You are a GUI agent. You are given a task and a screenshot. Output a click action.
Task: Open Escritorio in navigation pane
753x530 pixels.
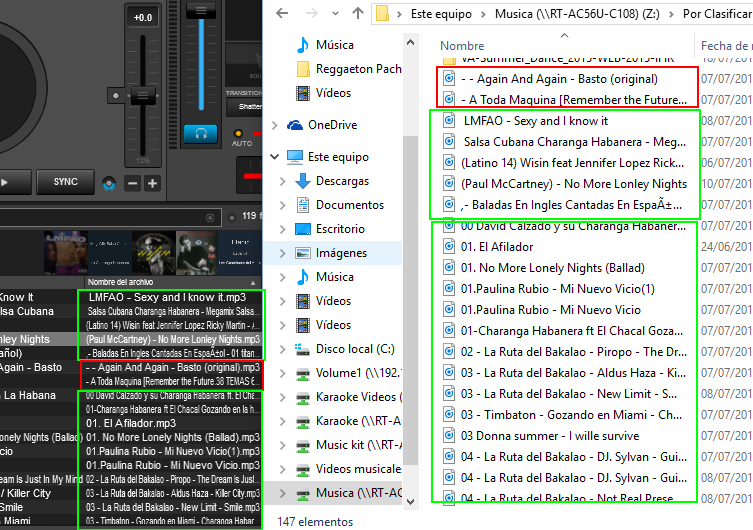tap(340, 229)
